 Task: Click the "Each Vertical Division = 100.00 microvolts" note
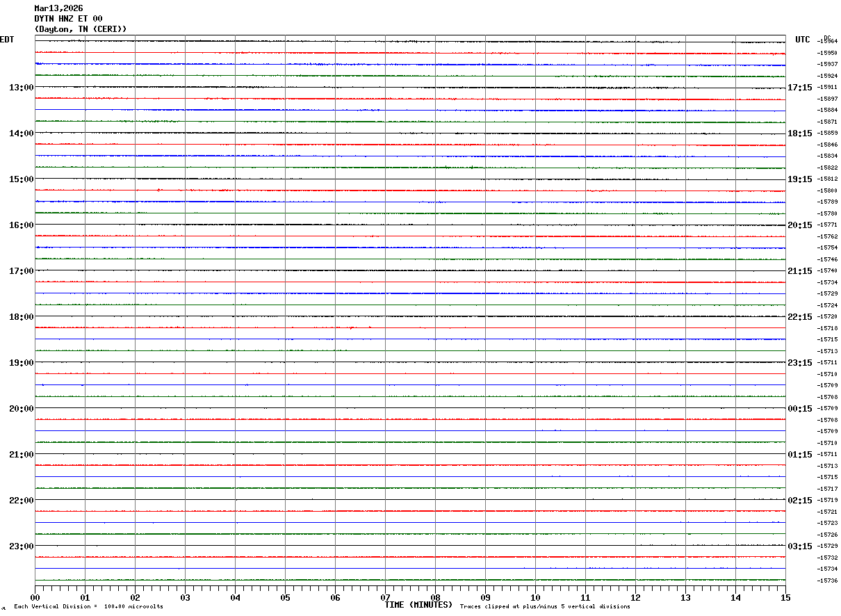(x=88, y=607)
